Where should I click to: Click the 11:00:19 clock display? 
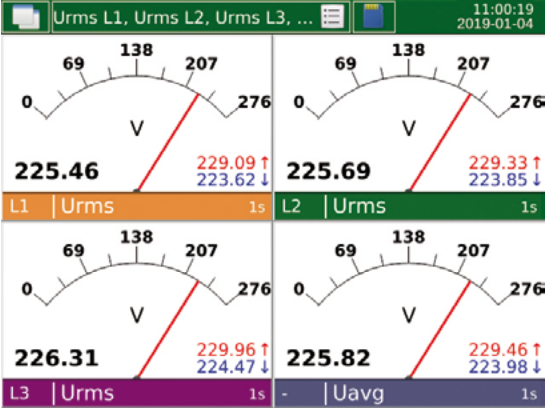[504, 9]
